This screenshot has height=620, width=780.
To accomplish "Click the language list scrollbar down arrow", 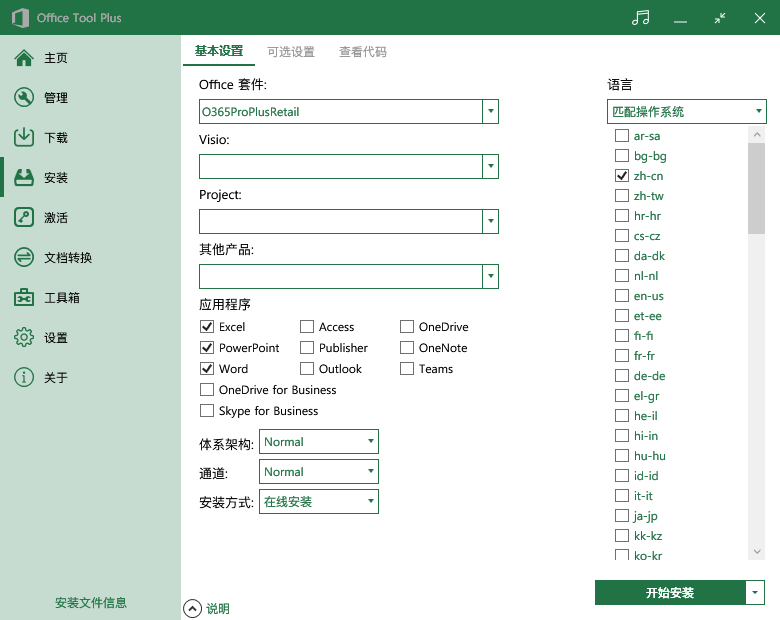I will tap(756, 551).
